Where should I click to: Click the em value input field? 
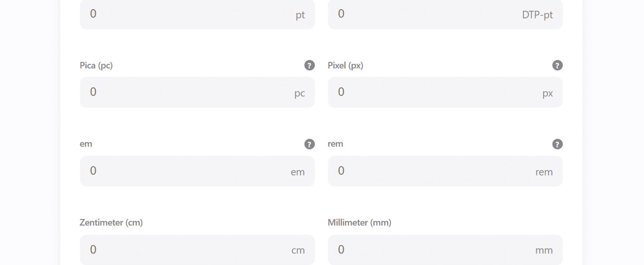[186, 171]
